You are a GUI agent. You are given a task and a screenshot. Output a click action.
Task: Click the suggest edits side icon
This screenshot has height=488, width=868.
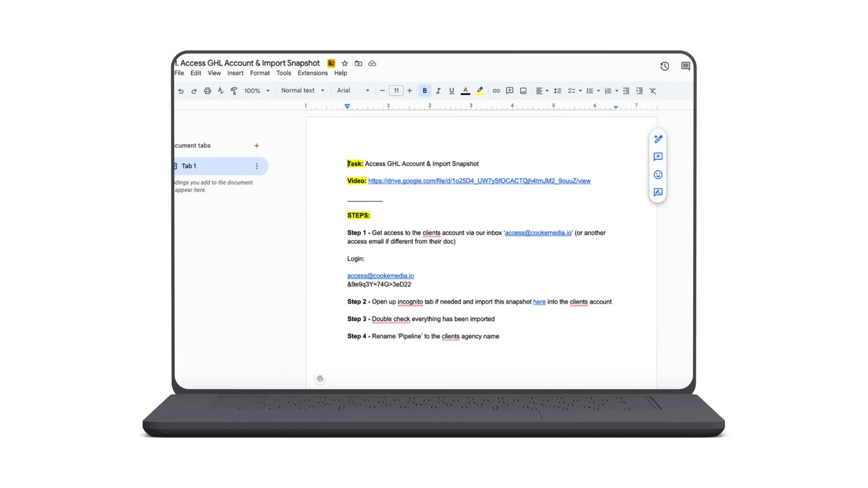pos(658,192)
